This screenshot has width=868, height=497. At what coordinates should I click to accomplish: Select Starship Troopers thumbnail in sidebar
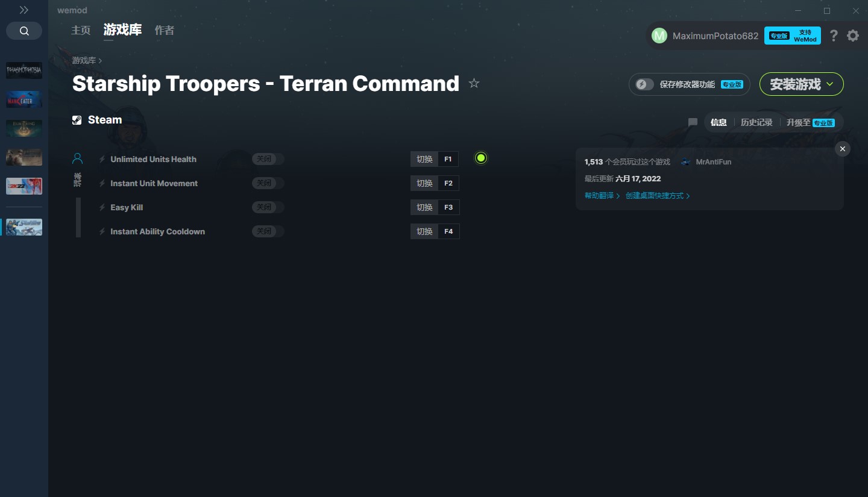(24, 227)
